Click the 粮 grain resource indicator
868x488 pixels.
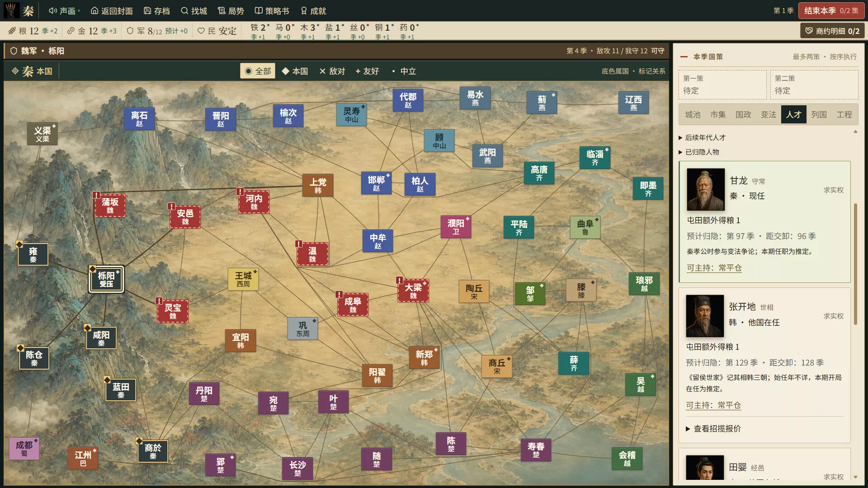click(33, 31)
